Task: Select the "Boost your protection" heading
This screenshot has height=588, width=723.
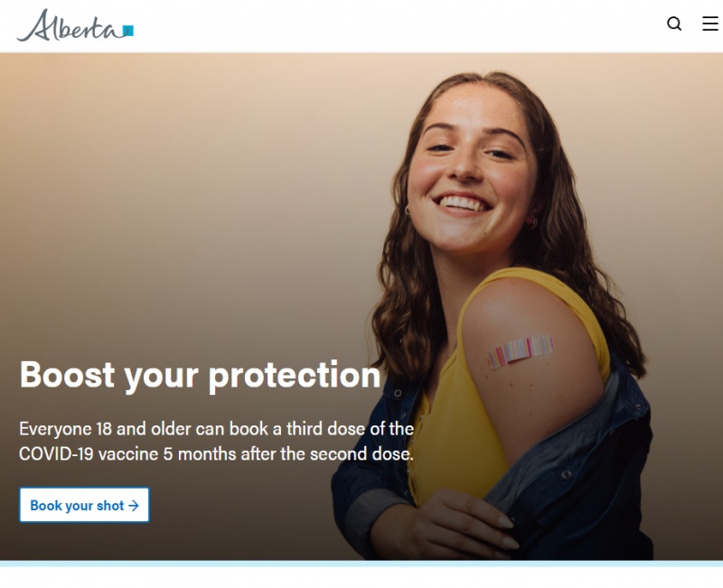Action: point(200,376)
